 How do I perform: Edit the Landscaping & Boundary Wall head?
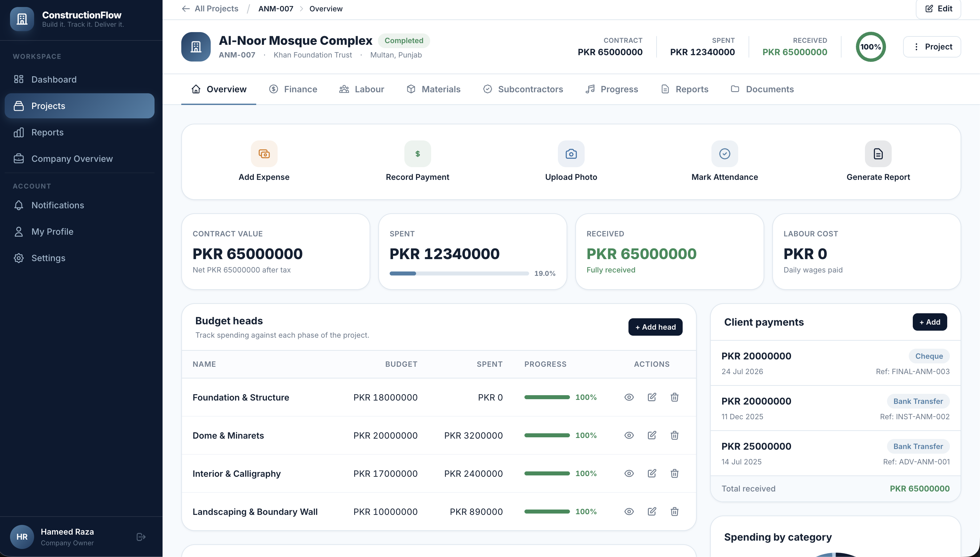(x=652, y=512)
